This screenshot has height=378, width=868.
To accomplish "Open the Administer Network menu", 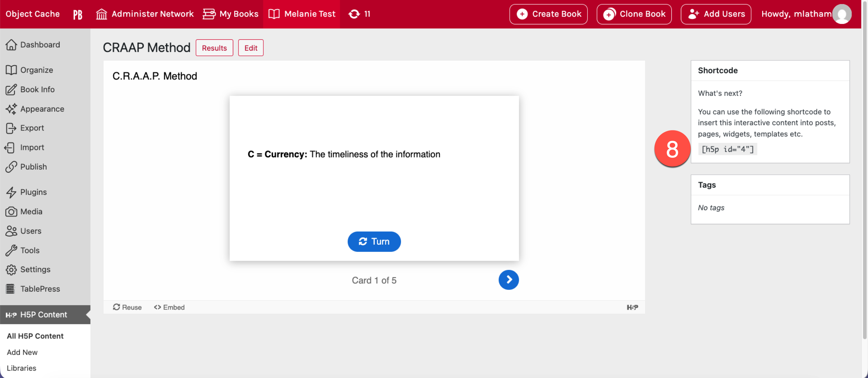I will [145, 14].
